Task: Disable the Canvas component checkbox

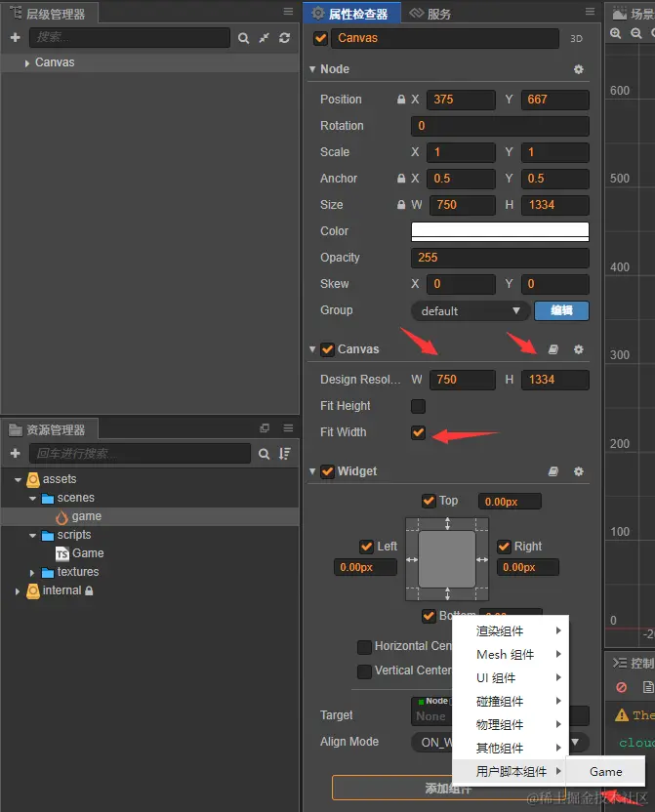Action: pos(327,349)
